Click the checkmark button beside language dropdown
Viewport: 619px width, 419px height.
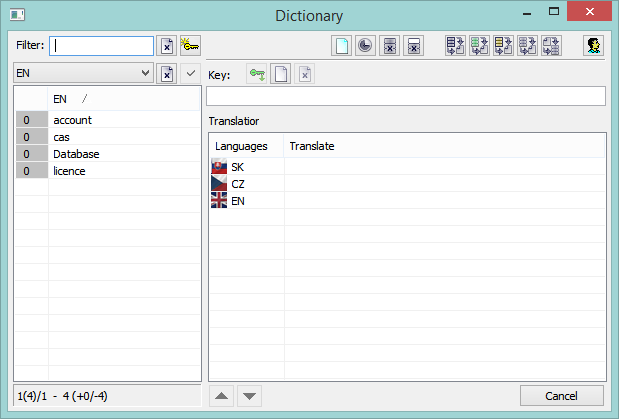pos(191,73)
